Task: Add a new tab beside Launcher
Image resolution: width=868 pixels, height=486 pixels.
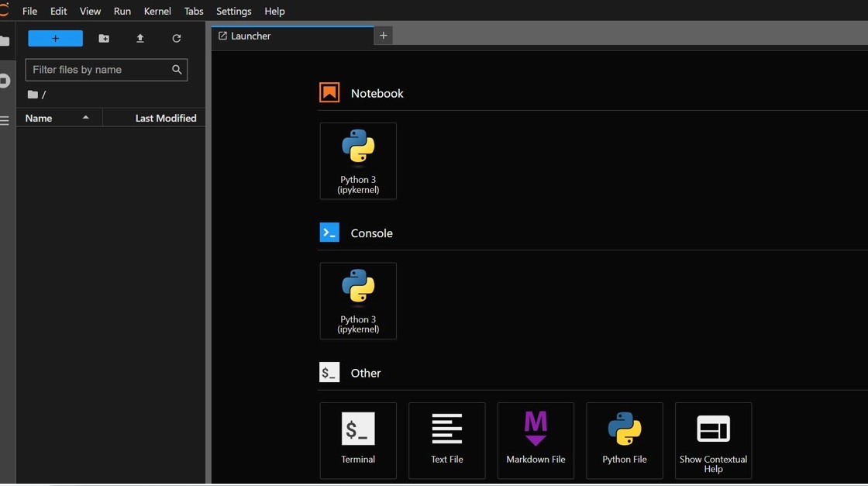Action: click(383, 36)
